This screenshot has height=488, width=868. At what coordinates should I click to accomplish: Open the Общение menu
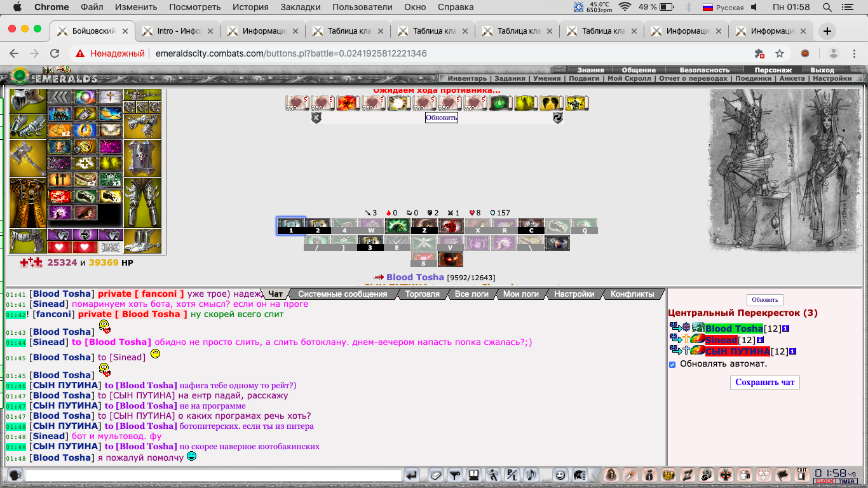tap(639, 70)
